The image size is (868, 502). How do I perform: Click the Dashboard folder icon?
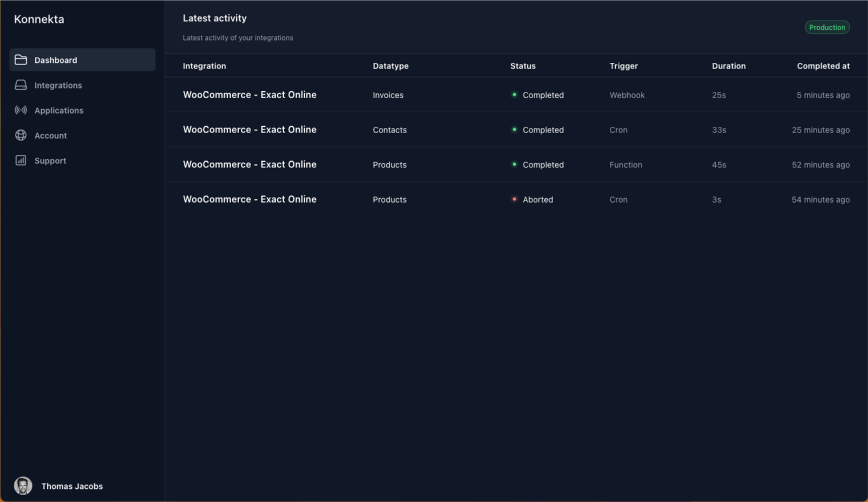[21, 60]
